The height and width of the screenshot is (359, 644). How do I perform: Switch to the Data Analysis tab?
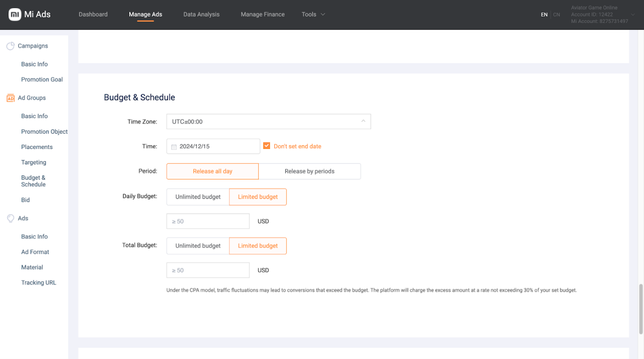201,14
